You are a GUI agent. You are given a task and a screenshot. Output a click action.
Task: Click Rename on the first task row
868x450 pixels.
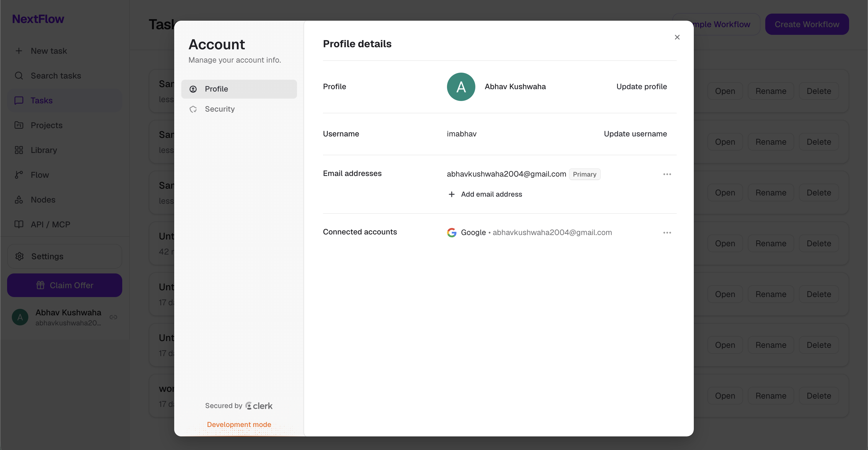coord(771,91)
